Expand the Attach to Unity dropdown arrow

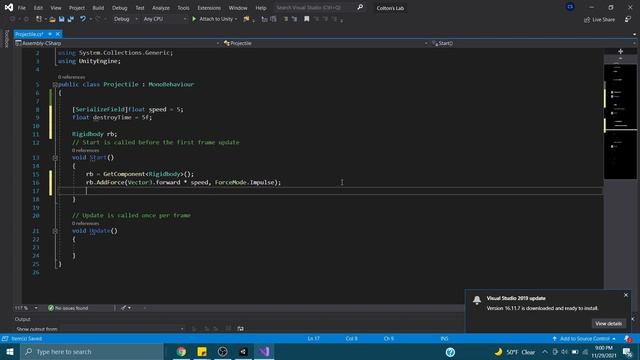(236, 19)
